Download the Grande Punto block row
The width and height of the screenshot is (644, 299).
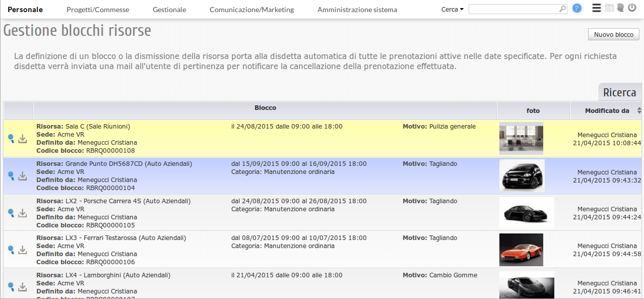tap(22, 176)
